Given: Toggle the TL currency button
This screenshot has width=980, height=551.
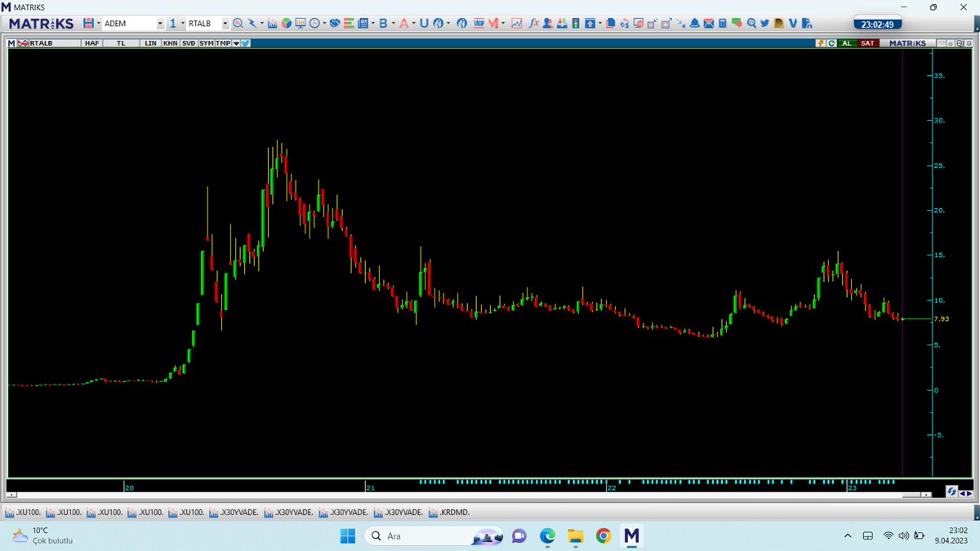Looking at the screenshot, I should point(121,42).
